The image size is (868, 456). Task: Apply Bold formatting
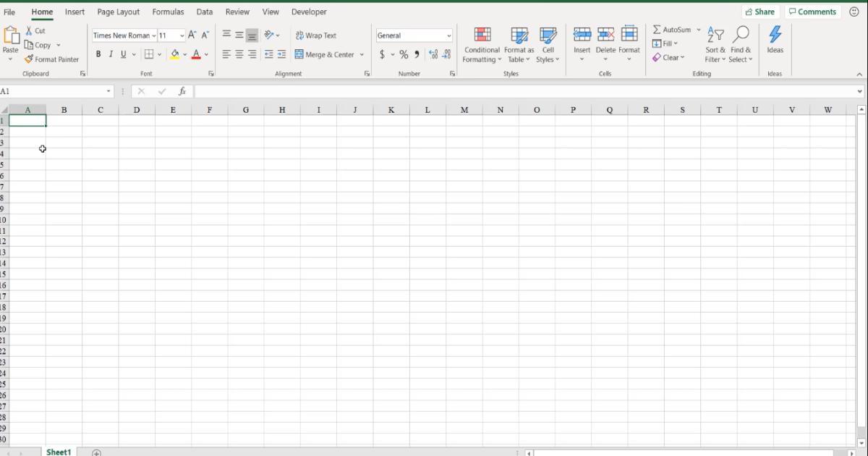(x=98, y=54)
